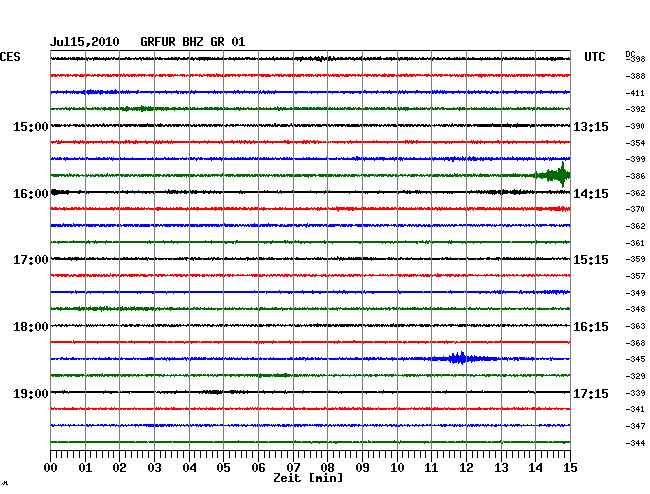The image size is (650, 494).
Task: Click DC offset value -390
Action: point(635,126)
